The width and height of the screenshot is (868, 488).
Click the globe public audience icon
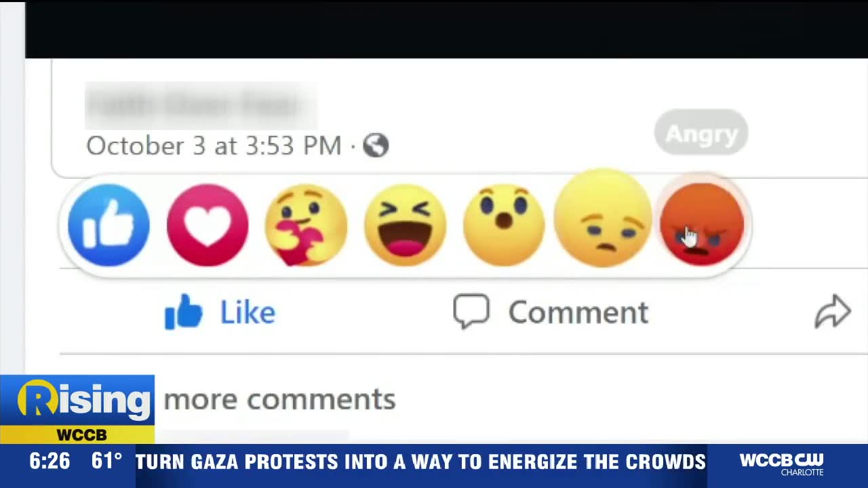(376, 145)
